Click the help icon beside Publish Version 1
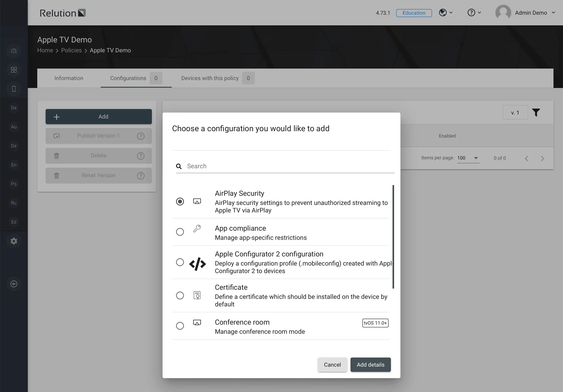Screen dimensions: 563x392 click(141, 136)
